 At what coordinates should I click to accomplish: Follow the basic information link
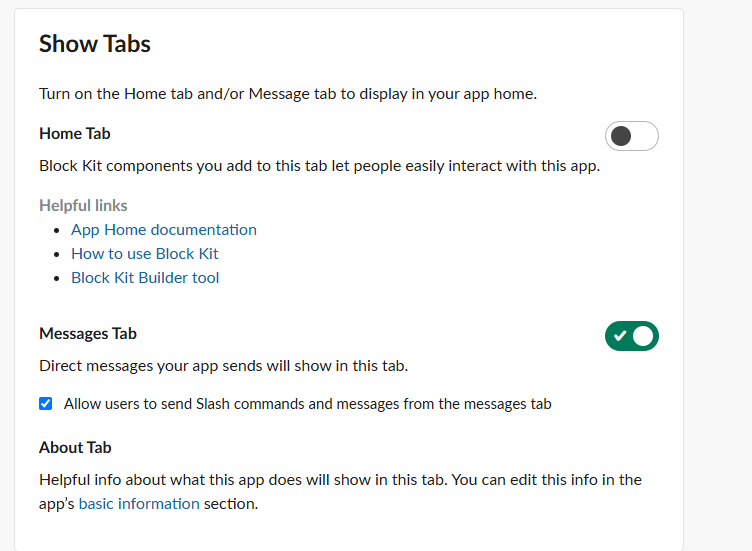(x=139, y=504)
